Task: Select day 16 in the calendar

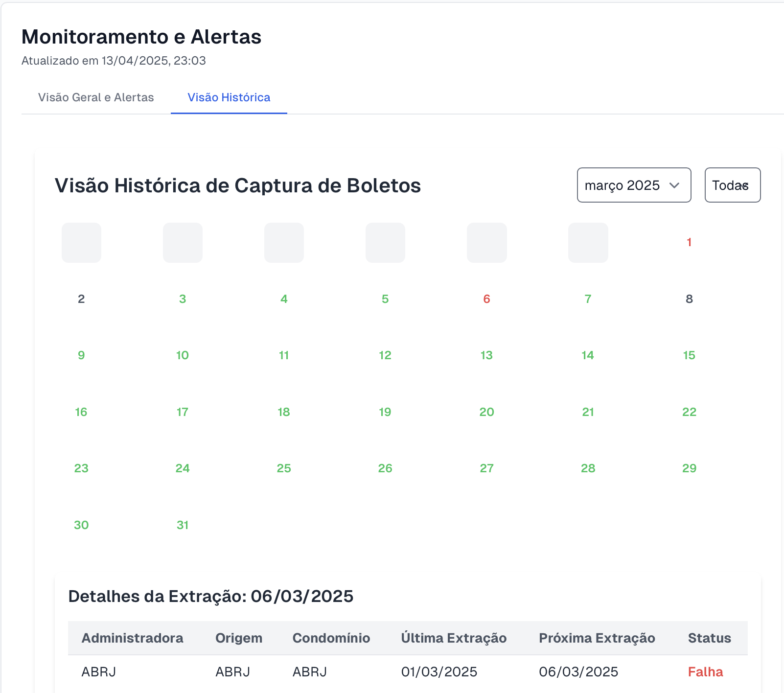Action: 81,412
